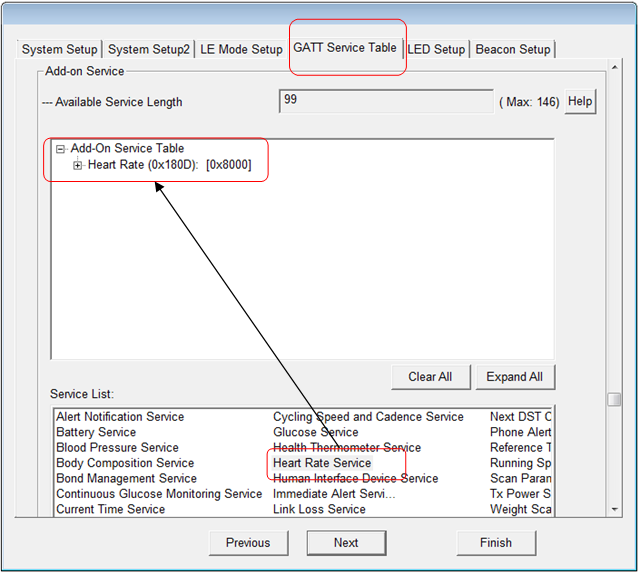Click the Help button

pos(579,101)
